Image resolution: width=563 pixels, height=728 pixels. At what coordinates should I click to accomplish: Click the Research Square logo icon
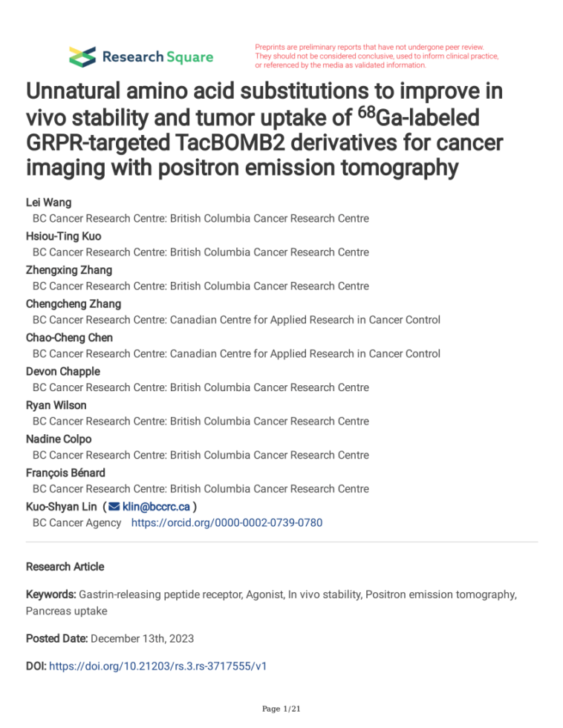point(82,57)
